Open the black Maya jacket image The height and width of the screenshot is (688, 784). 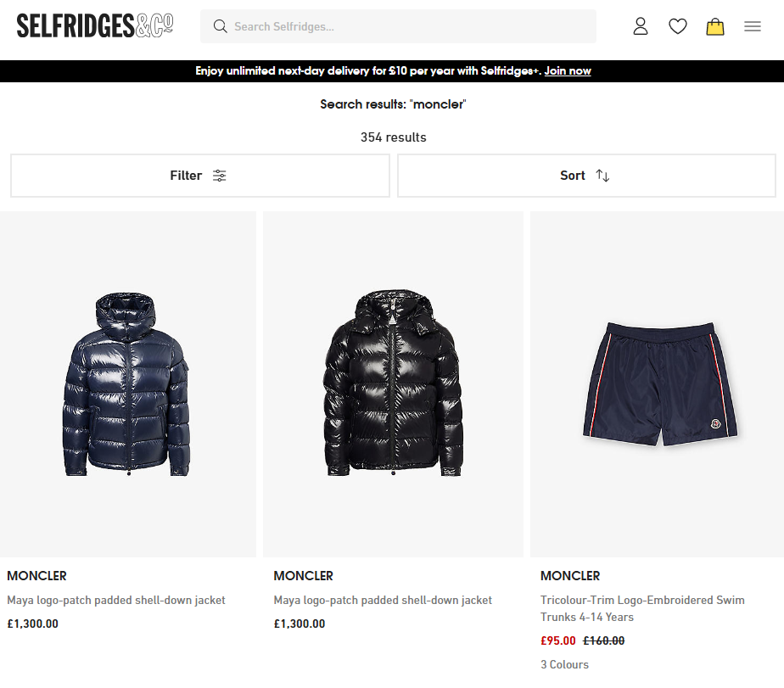pyautogui.click(x=393, y=384)
